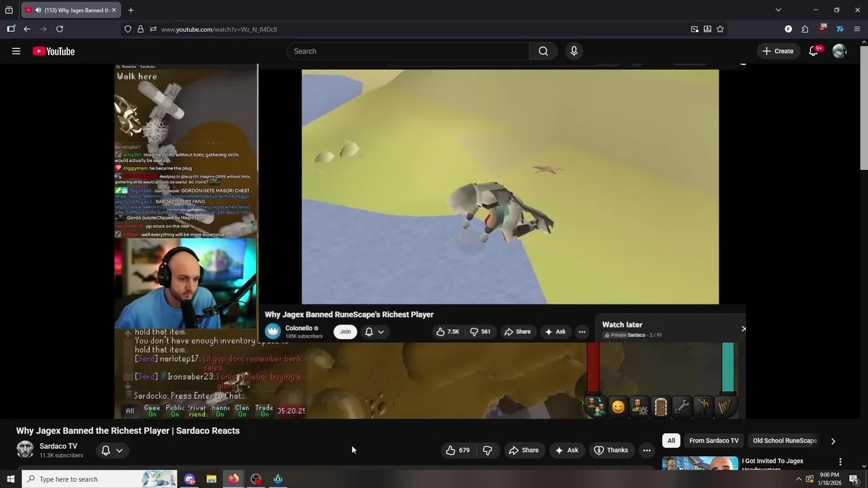The height and width of the screenshot is (488, 868).
Task: Click the address bar URL
Action: click(218, 29)
